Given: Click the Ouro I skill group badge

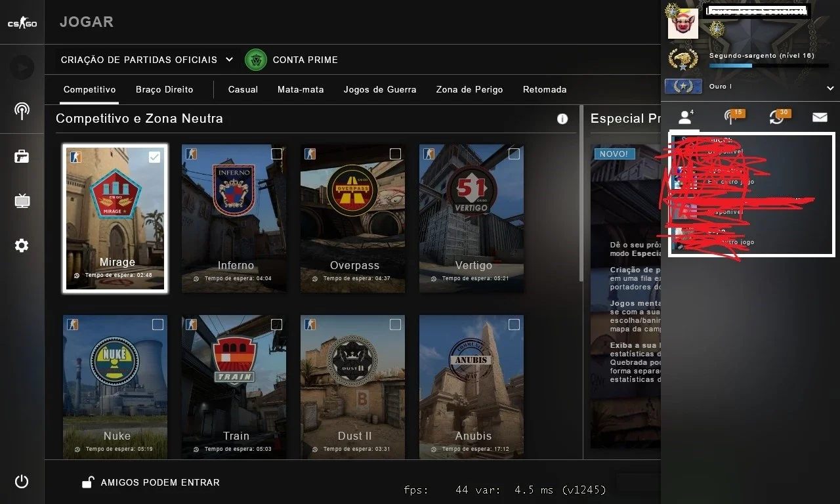Looking at the screenshot, I should tap(683, 87).
